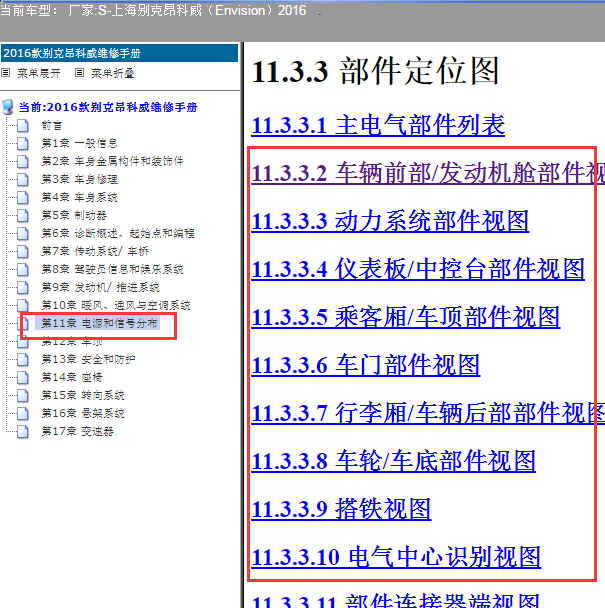Screen dimensions: 605x608
Task: Open link 11.3.3.11 部件连接器端视图
Action: point(396,600)
